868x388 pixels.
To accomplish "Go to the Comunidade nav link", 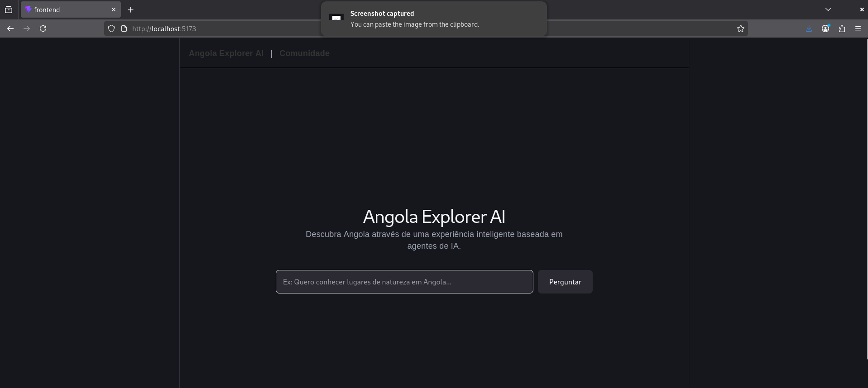I will (x=304, y=53).
